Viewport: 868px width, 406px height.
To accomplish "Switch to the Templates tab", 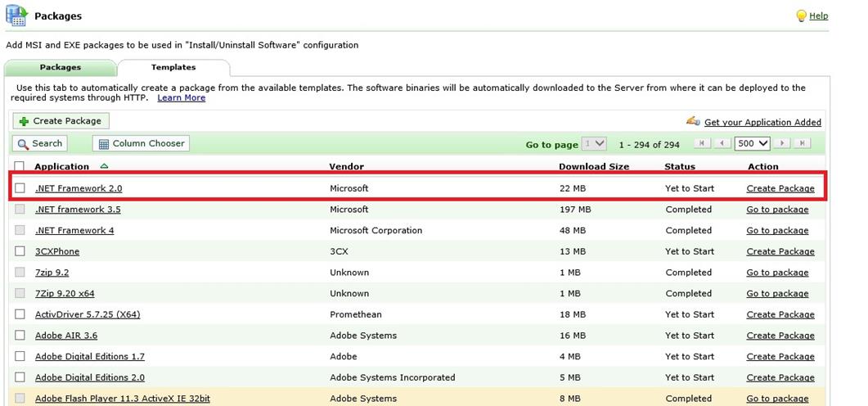I will coord(173,68).
